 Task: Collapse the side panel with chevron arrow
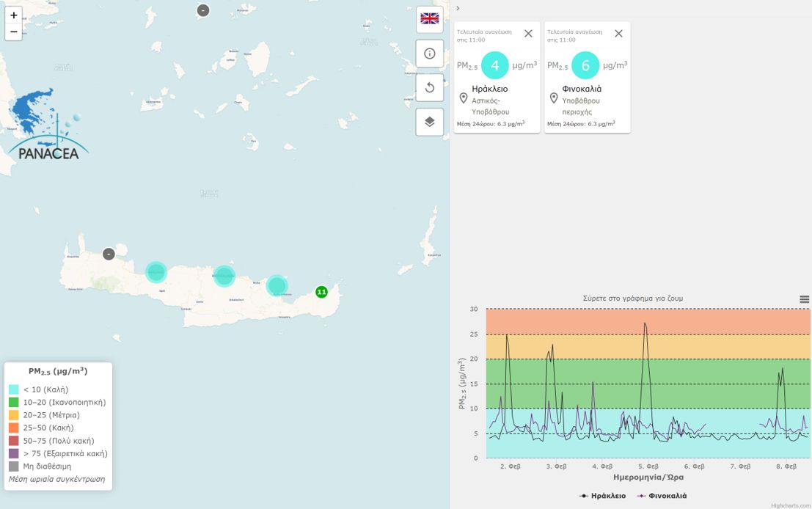point(458,8)
